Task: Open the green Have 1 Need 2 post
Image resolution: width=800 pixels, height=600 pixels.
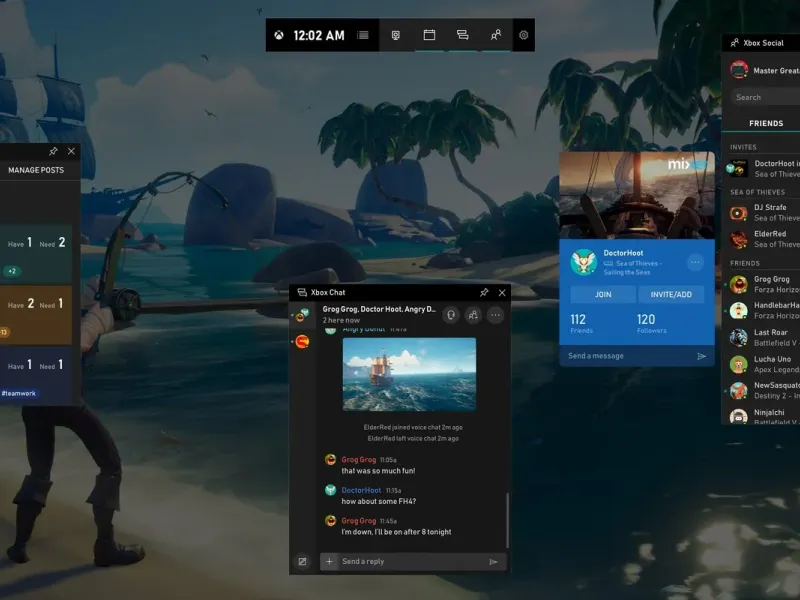Action: pyautogui.click(x=36, y=254)
